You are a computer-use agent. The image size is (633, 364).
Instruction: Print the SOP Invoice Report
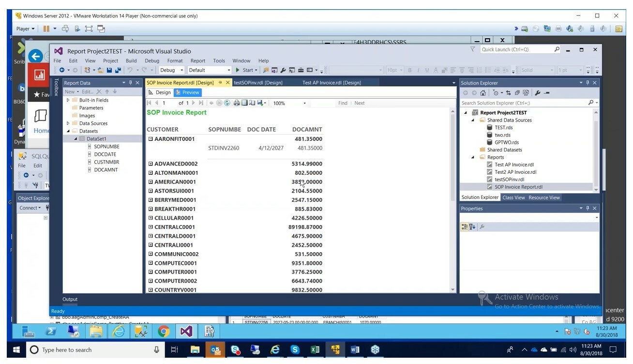[237, 103]
